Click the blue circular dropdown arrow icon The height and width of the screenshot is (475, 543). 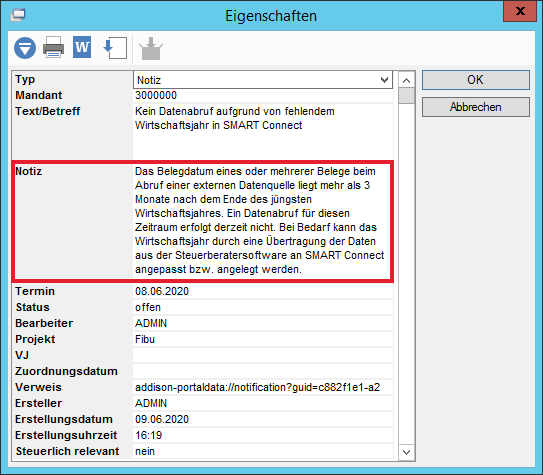(x=25, y=48)
